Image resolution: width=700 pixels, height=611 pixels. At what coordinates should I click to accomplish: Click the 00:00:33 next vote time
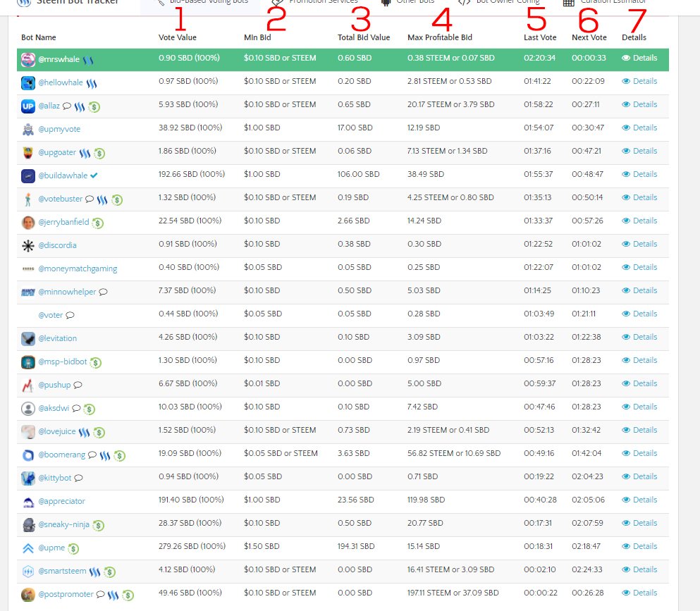[589, 58]
